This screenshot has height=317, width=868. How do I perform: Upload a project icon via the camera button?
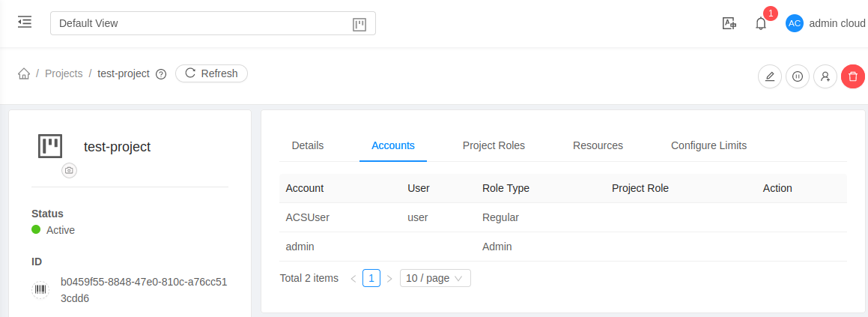69,170
